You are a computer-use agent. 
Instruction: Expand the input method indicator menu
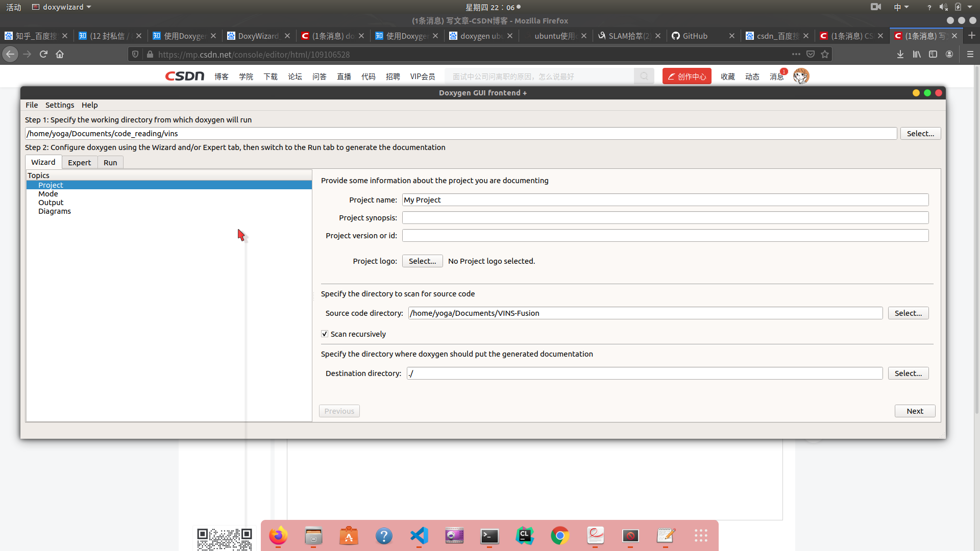point(901,7)
